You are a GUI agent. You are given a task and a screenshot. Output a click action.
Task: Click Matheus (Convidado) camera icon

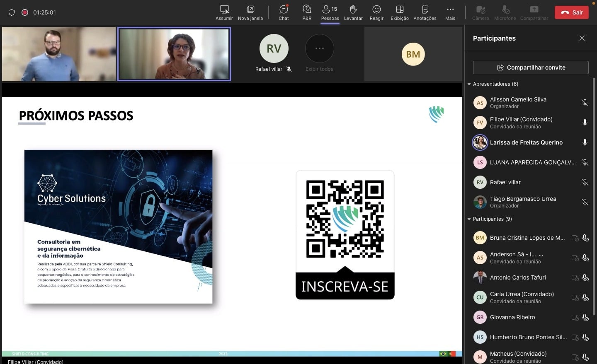575,357
